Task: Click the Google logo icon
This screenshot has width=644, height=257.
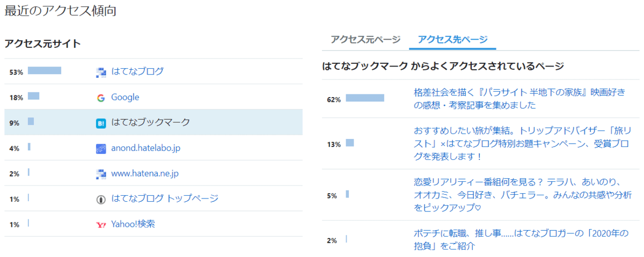Action: (101, 98)
